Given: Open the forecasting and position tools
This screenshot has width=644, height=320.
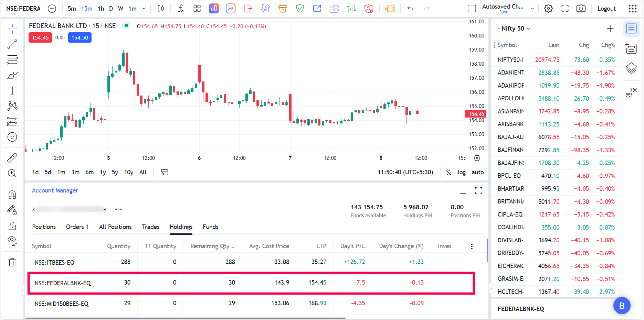Looking at the screenshot, I should (x=12, y=122).
